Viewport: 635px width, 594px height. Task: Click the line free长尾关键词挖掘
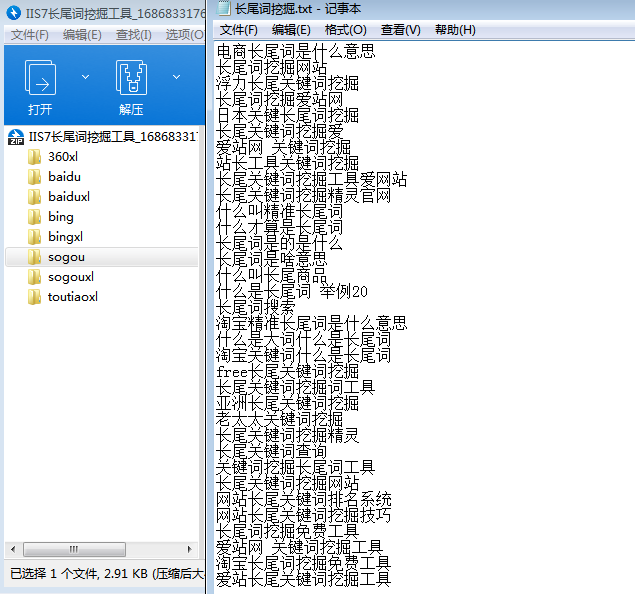tap(288, 372)
